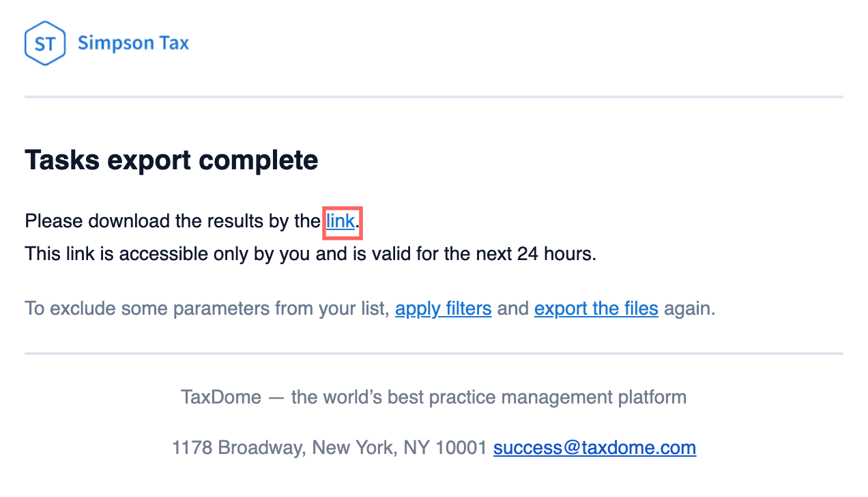
Task: Click the TaxDome name in the footer
Action: 220,397
